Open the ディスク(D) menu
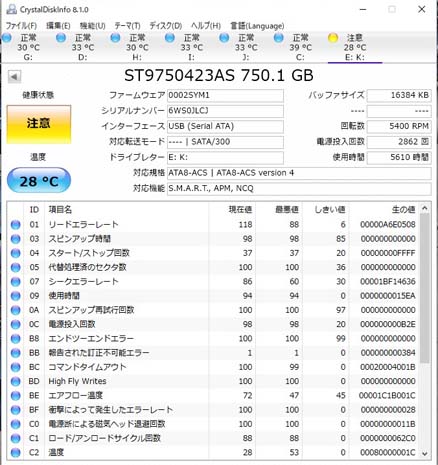 [166, 26]
